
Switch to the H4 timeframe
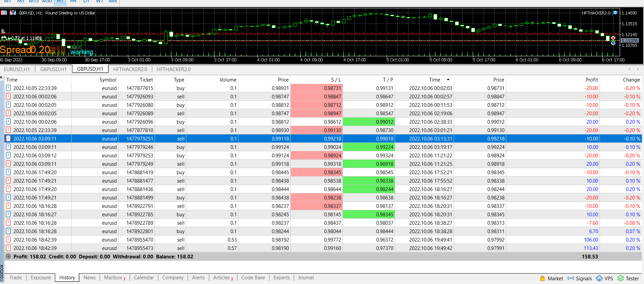(x=73, y=1)
